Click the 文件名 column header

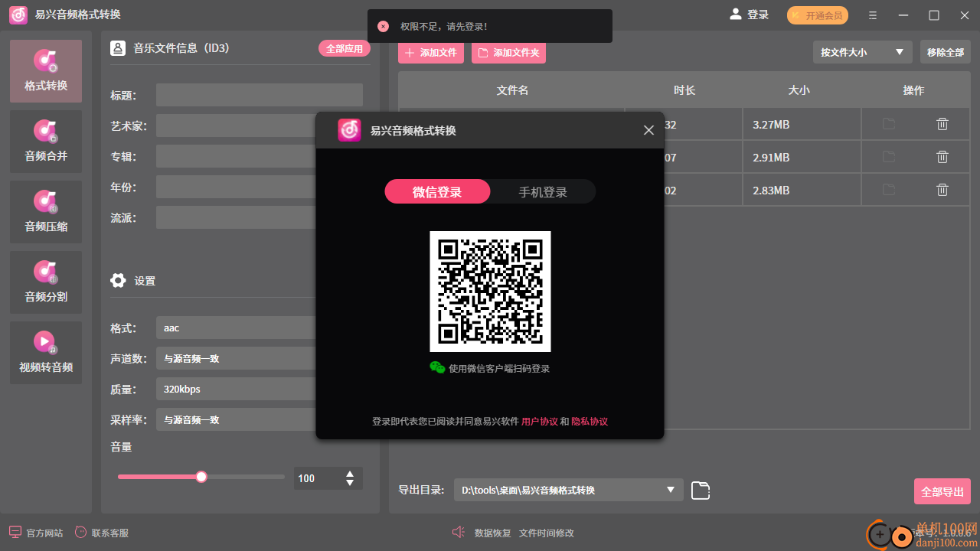tap(512, 90)
